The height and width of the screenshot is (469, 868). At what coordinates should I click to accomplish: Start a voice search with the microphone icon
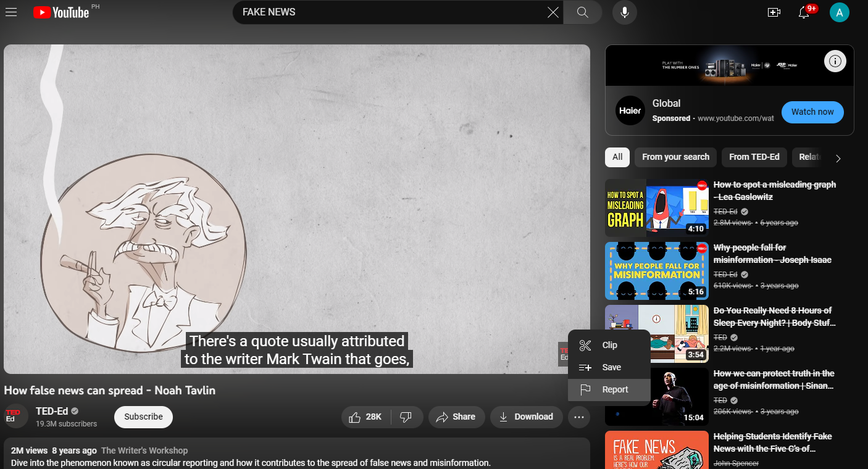(624, 12)
